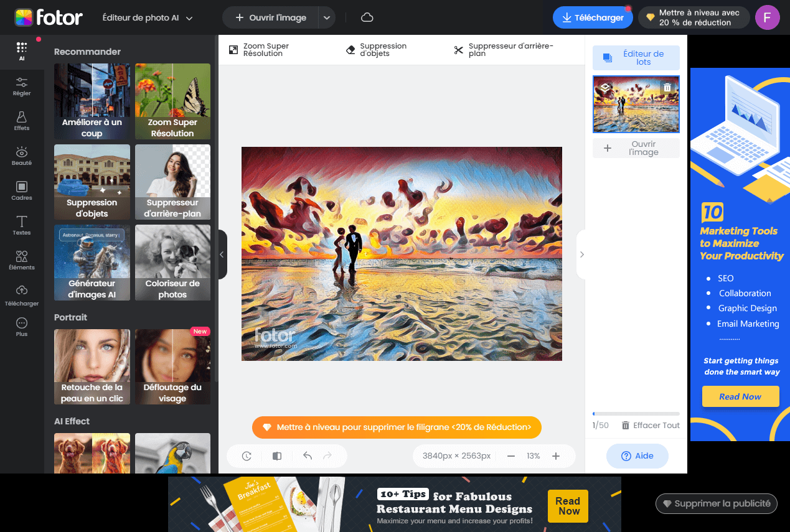Select the Effets tool in the sidebar

[x=21, y=121]
